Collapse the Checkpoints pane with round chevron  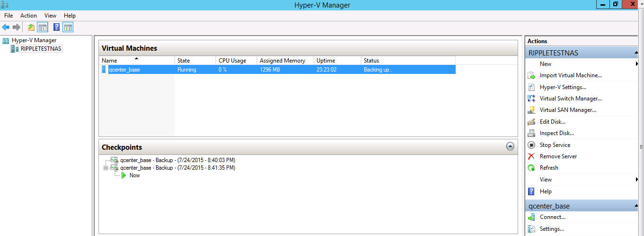(510, 147)
